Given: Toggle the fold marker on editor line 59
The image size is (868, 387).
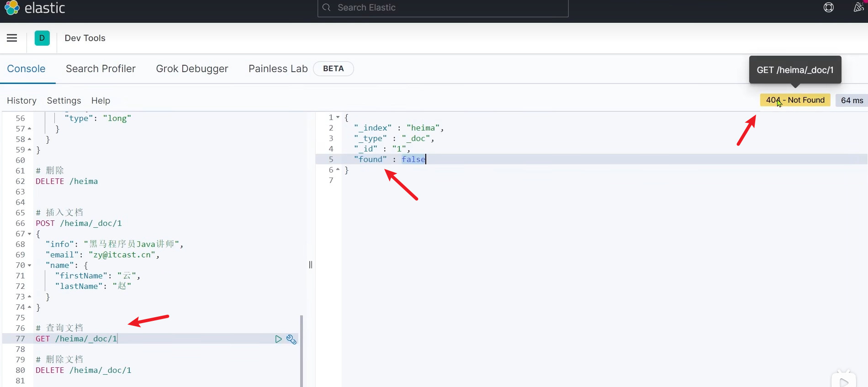Looking at the screenshot, I should [30, 150].
